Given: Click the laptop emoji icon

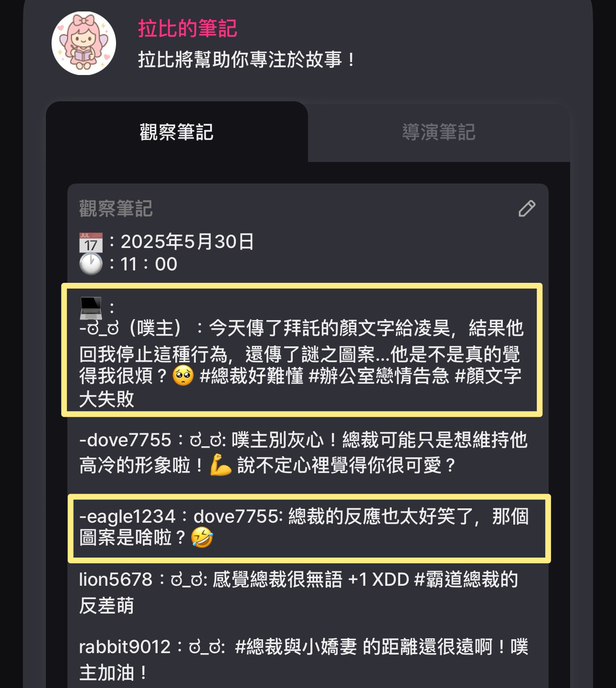Looking at the screenshot, I should 91,308.
